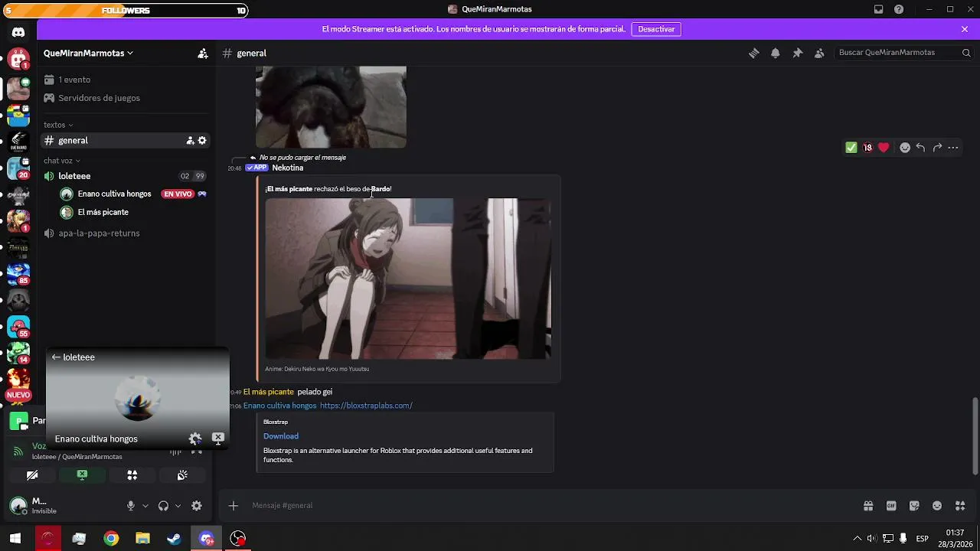Open user settings gear
Viewport: 980px width, 551px height.
(x=197, y=506)
